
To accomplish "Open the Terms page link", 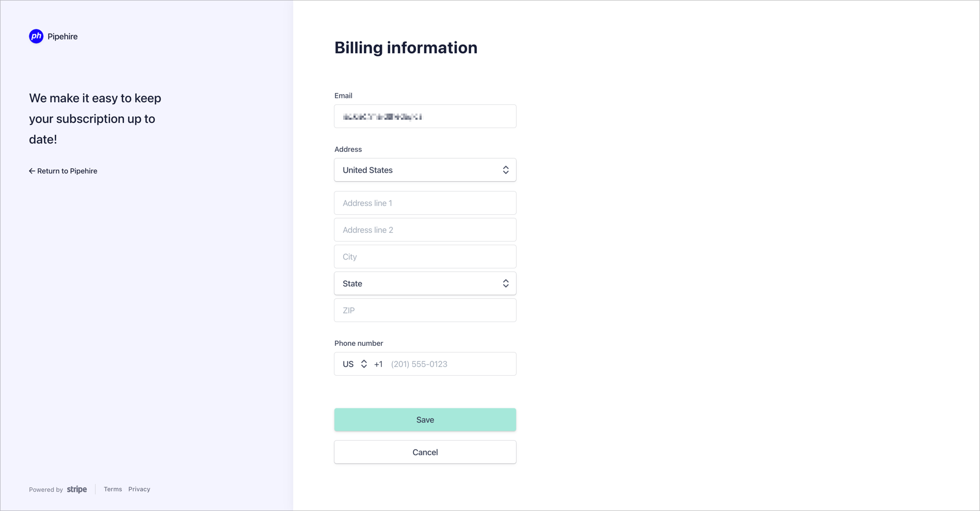I will coord(113,489).
